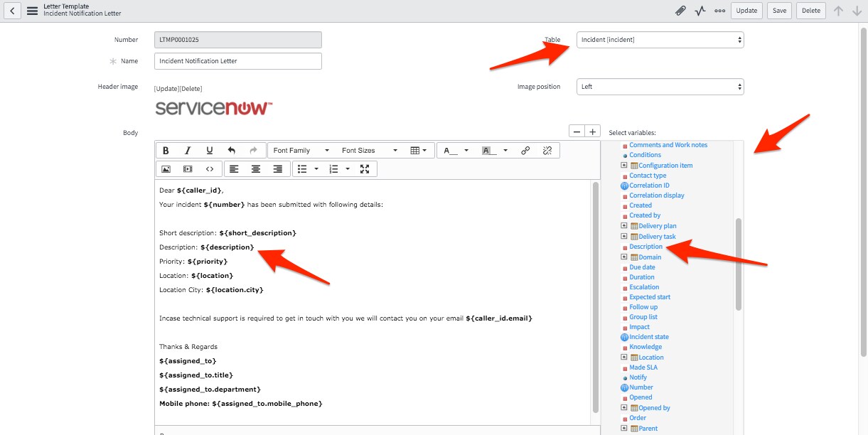Image resolution: width=868 pixels, height=435 pixels.
Task: Click the header image [Update] link
Action: (x=166, y=89)
